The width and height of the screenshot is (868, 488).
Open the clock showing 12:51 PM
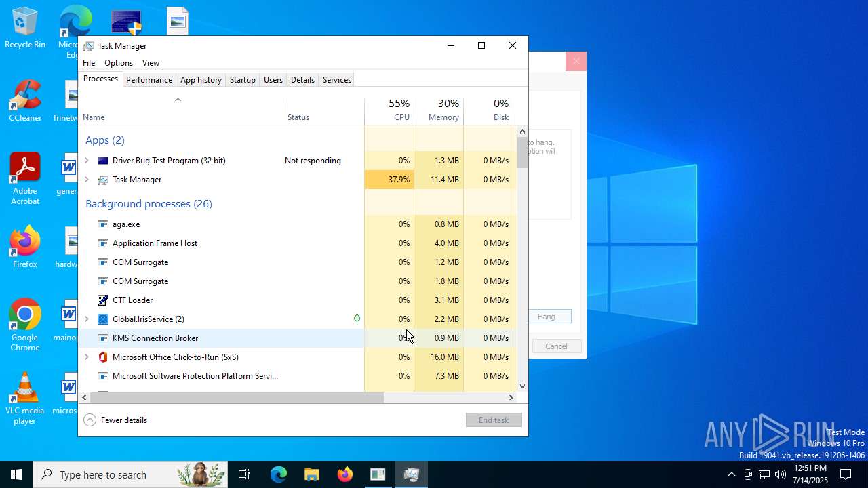click(x=810, y=474)
